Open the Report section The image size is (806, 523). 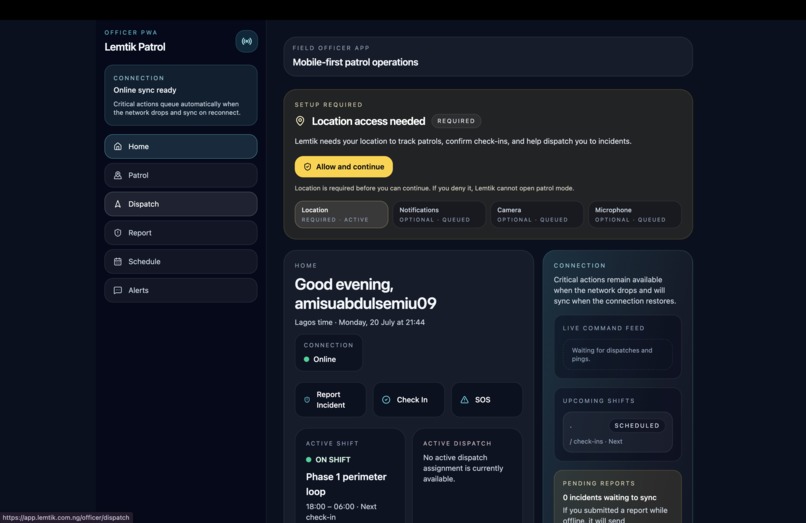click(x=181, y=233)
